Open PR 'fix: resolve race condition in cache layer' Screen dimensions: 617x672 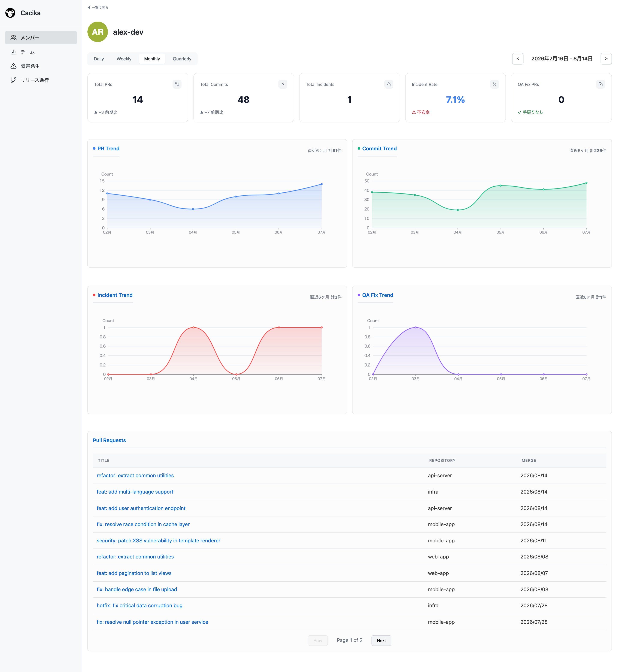pos(143,524)
